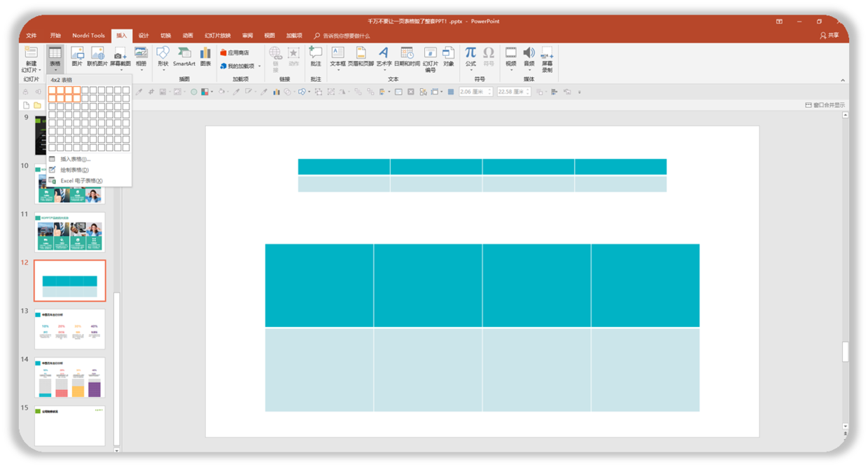Collapse the ribbon with the chevron
Screen dimensions: 868x467
843,81
